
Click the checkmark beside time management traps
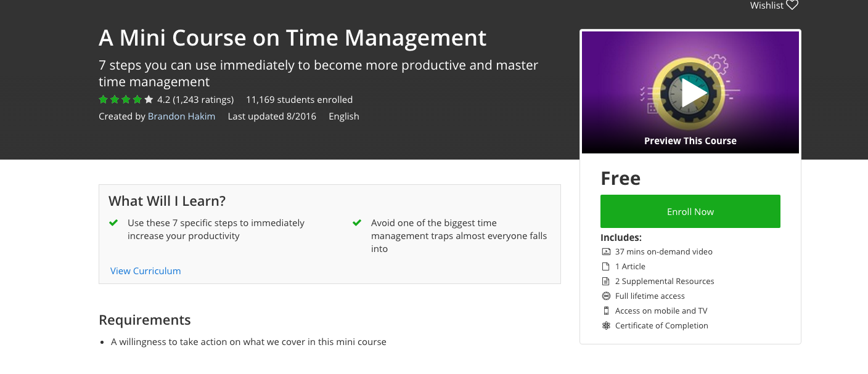357,223
